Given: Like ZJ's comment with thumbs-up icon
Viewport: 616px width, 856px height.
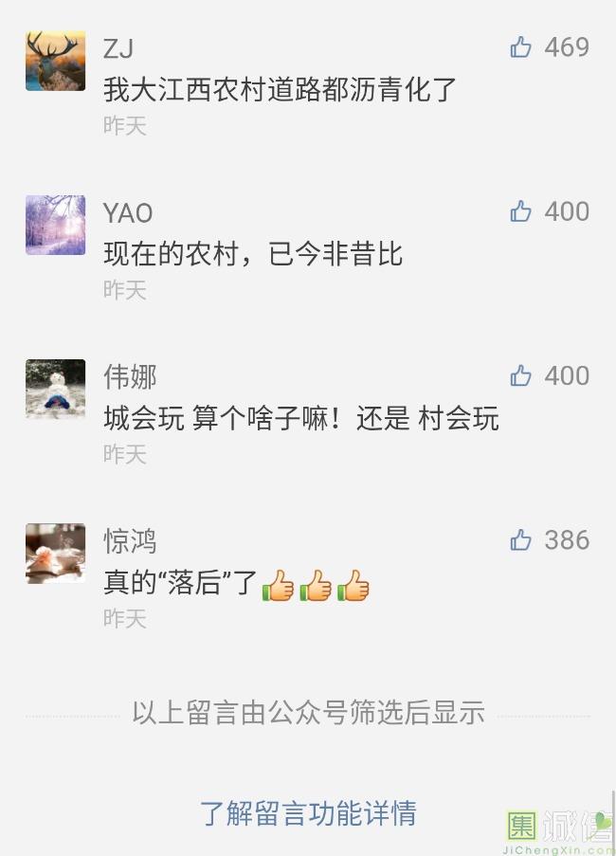Looking at the screenshot, I should pos(520,47).
